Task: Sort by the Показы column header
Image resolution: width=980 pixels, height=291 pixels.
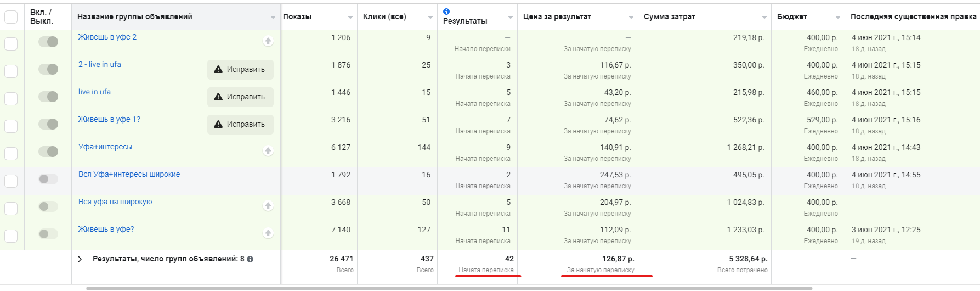Action: (297, 17)
